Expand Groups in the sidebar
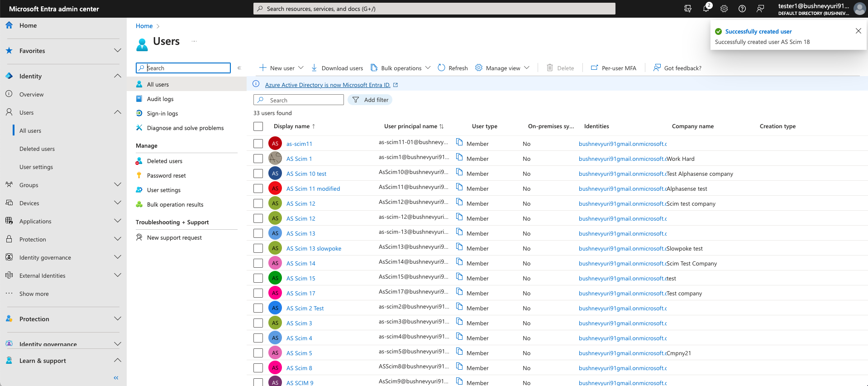Screen dimensions: 868x386 click(118, 184)
